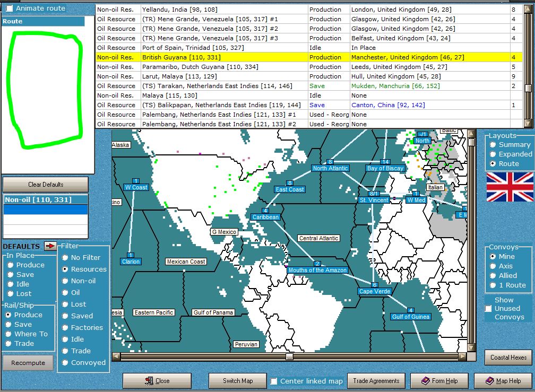This screenshot has height=392, width=535.
Task: Click the British Union Jack flag
Action: click(x=510, y=187)
